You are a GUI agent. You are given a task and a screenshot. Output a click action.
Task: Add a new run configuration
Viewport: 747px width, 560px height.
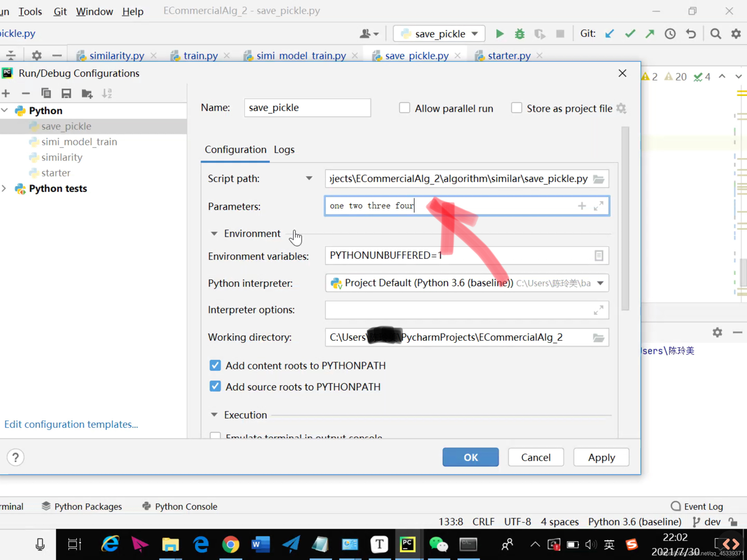point(6,93)
